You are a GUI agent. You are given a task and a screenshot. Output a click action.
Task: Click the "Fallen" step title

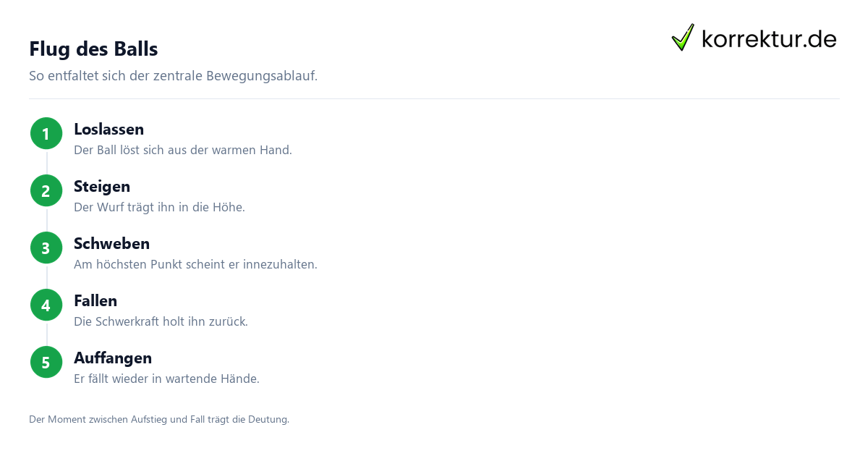pyautogui.click(x=95, y=301)
